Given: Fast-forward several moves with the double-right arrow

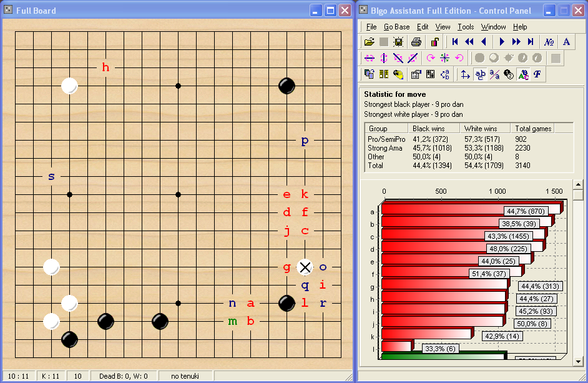Looking at the screenshot, I should click(x=516, y=42).
